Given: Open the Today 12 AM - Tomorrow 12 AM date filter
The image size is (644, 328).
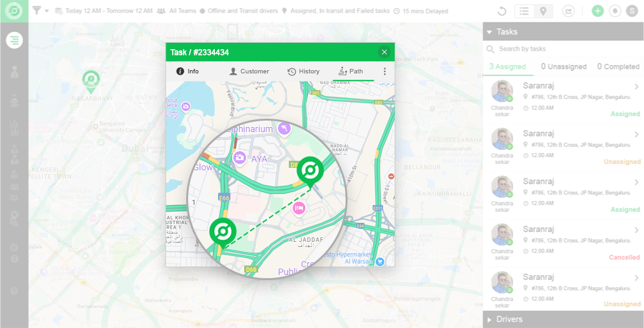Looking at the screenshot, I should point(103,11).
